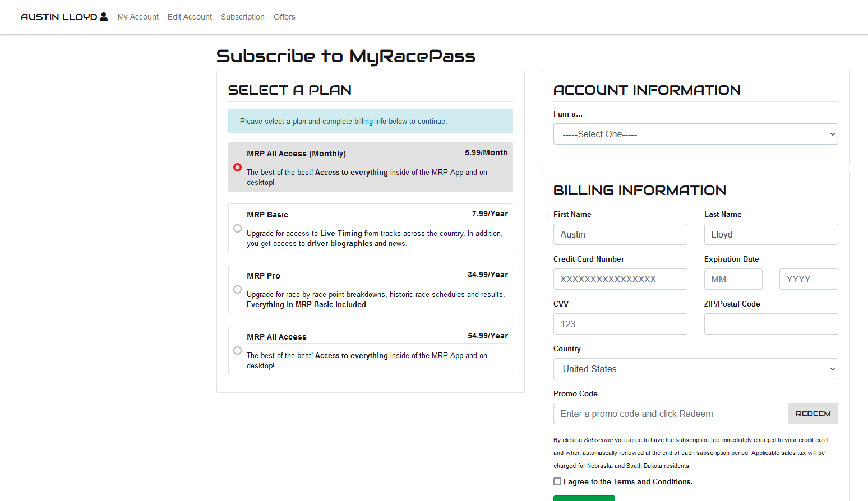This screenshot has height=501, width=868.
Task: Open the My Account page
Action: tap(138, 17)
